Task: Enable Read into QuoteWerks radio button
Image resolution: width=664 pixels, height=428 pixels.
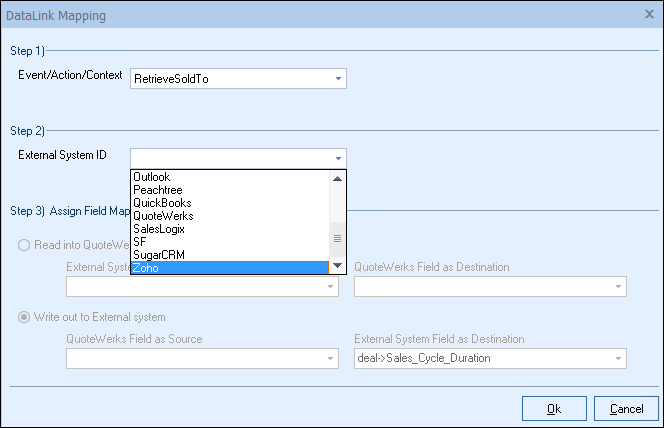Action: [24, 245]
